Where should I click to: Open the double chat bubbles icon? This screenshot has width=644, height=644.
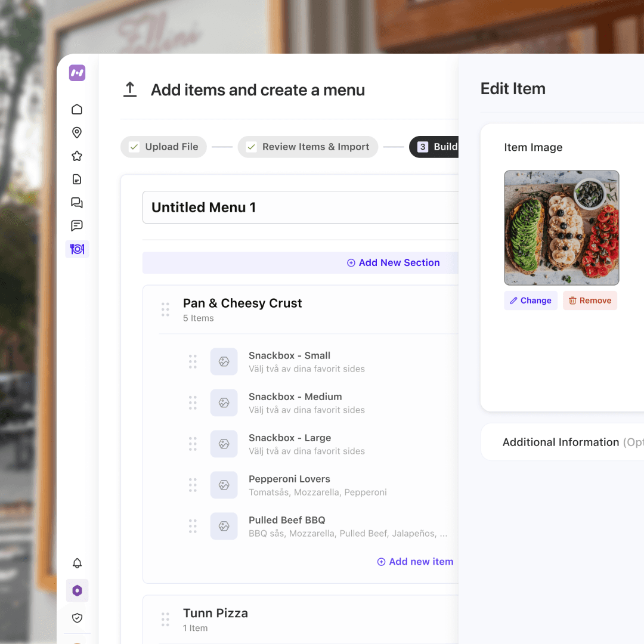77,203
